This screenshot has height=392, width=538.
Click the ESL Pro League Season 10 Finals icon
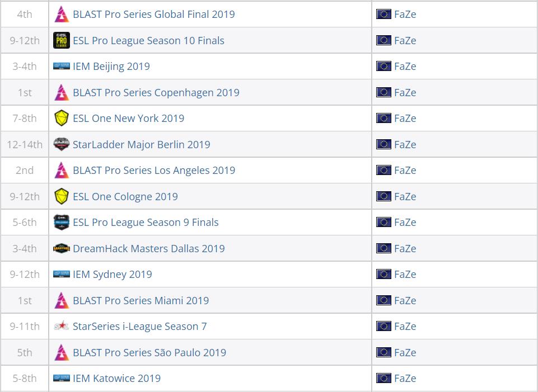62,40
